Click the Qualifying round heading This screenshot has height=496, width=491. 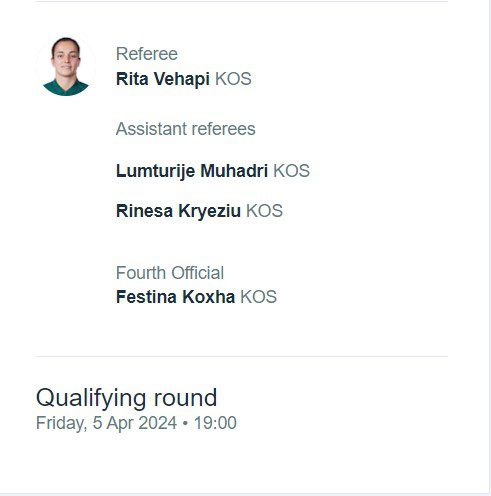tap(126, 398)
